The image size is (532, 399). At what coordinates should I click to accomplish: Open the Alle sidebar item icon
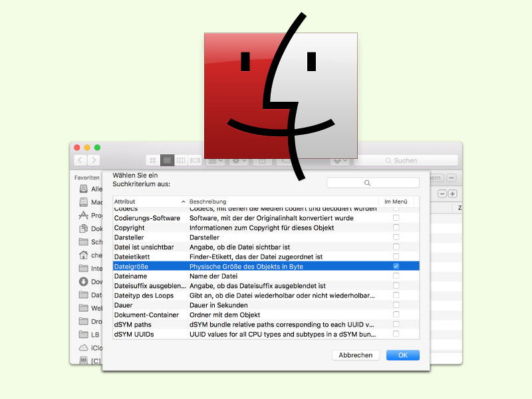tap(84, 189)
